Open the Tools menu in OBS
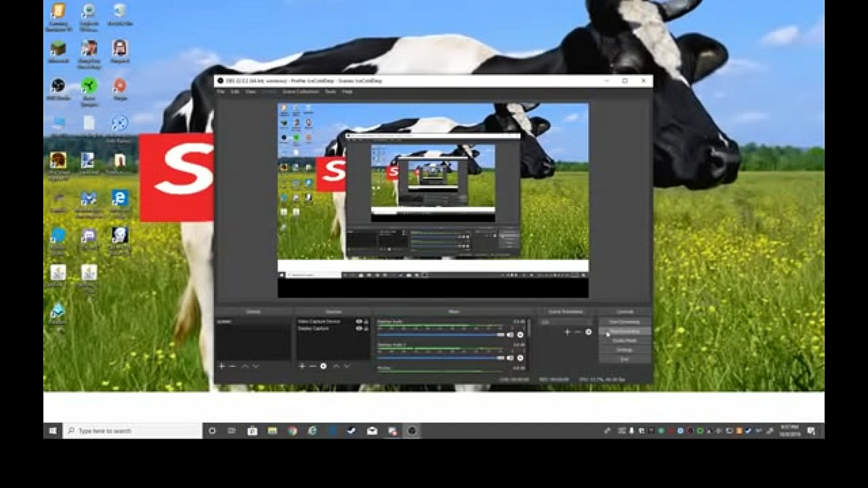The width and height of the screenshot is (868, 488). pyautogui.click(x=330, y=91)
